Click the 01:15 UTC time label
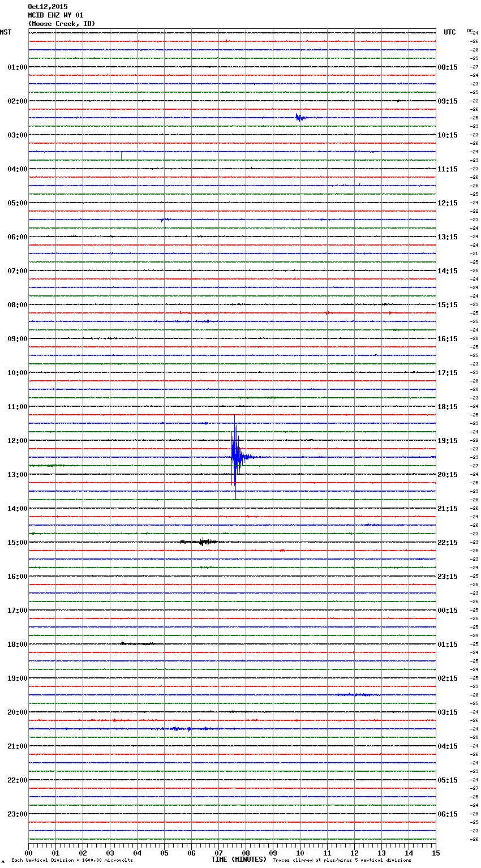Viewport: 481px width, 868px height. click(x=448, y=644)
